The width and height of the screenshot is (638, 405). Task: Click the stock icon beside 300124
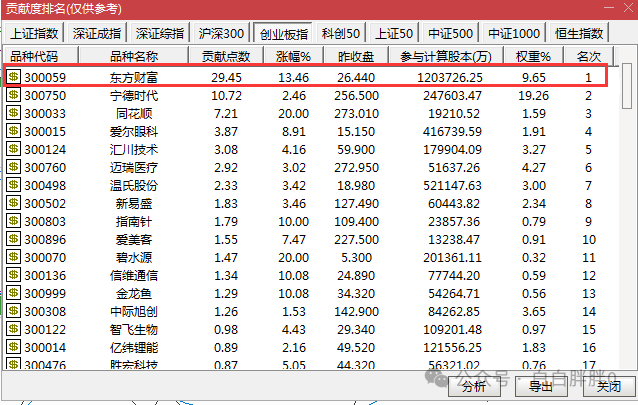coord(13,149)
